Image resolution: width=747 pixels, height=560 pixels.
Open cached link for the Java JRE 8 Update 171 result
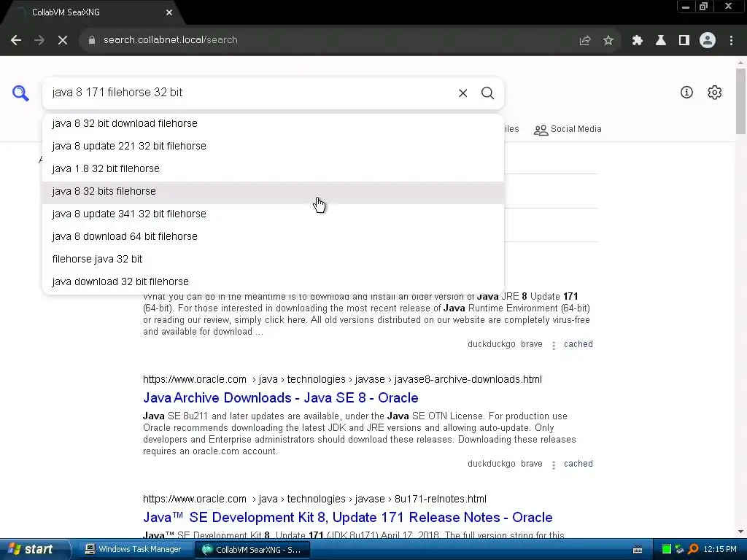pyautogui.click(x=578, y=344)
